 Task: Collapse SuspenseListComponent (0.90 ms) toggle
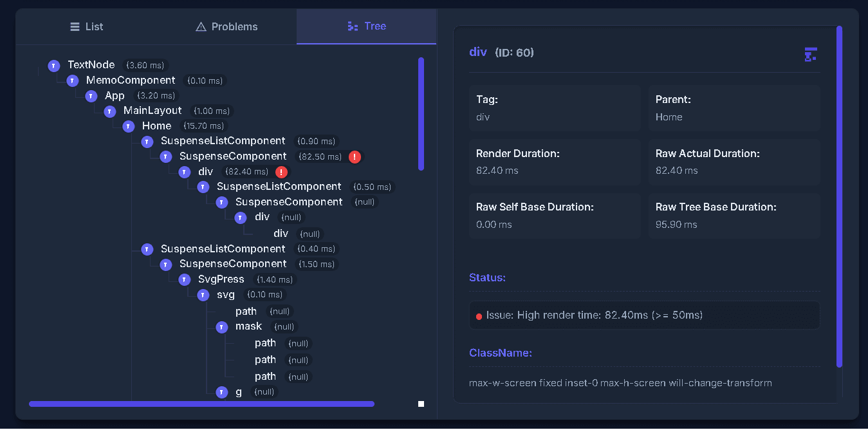click(147, 141)
